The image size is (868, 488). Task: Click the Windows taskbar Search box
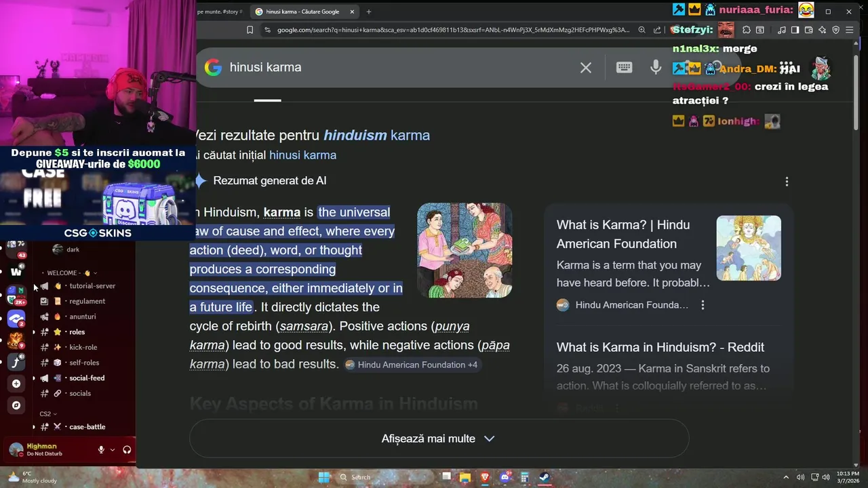coord(387,477)
